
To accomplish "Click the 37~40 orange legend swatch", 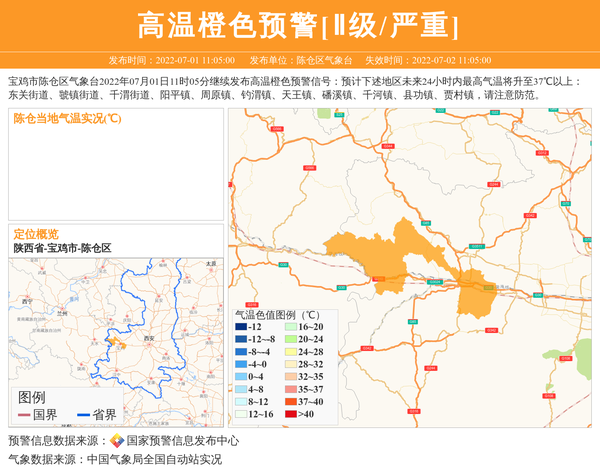I will click(290, 401).
